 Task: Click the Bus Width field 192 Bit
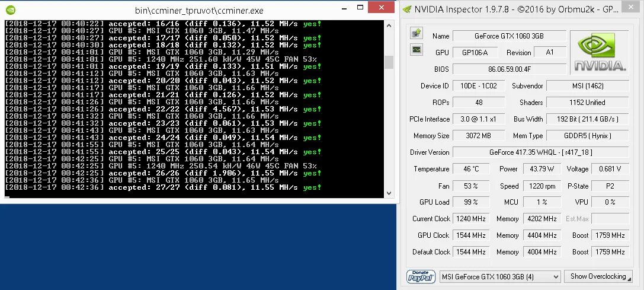(587, 119)
